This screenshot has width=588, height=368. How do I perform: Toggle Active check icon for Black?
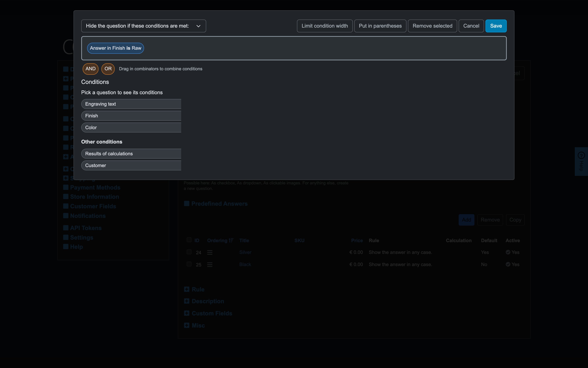[508, 264]
